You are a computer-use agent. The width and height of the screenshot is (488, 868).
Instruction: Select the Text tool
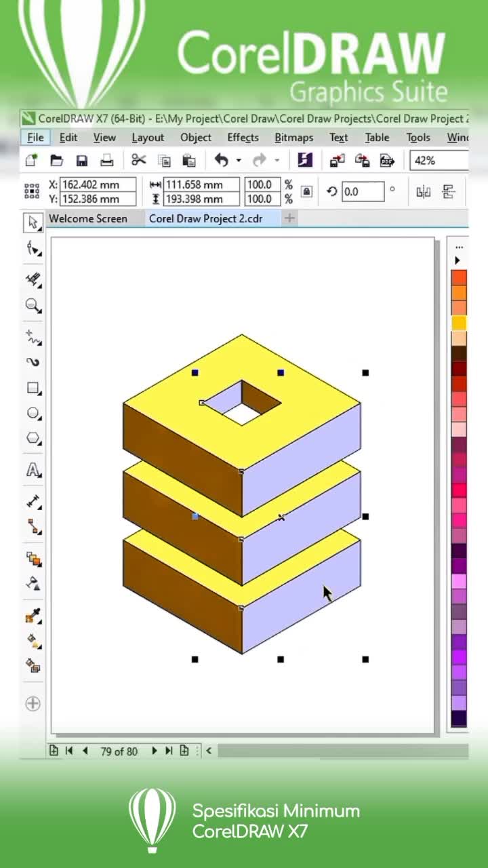click(33, 470)
